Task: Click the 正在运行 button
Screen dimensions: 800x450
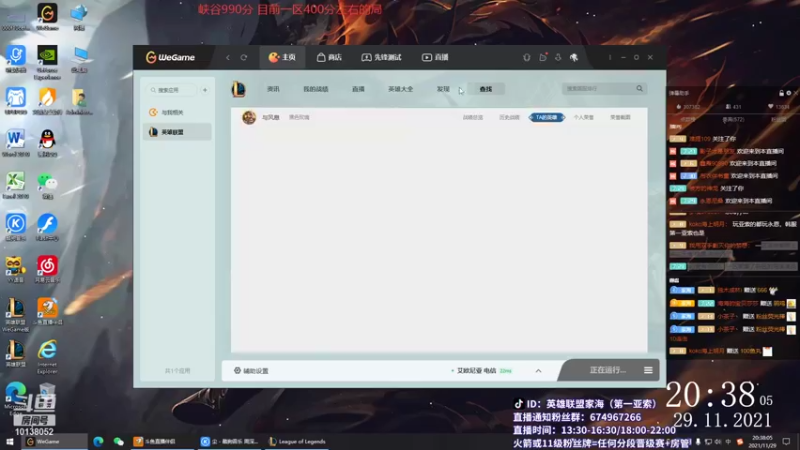Action: 607,370
